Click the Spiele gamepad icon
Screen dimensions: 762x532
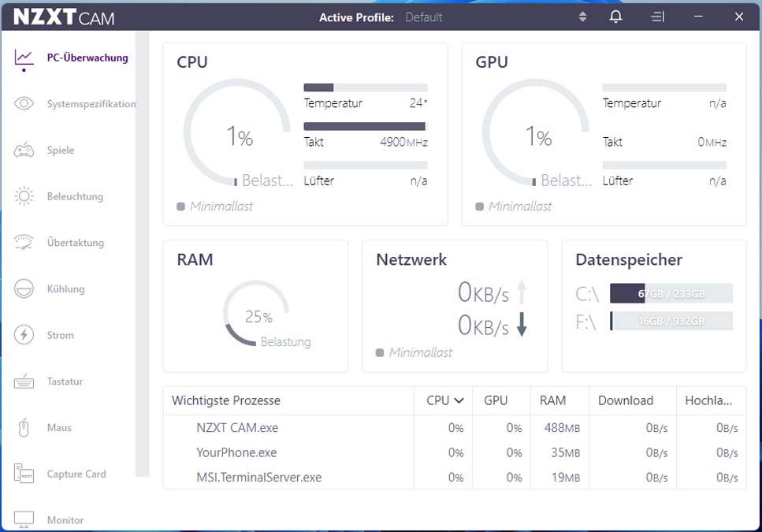pos(24,150)
